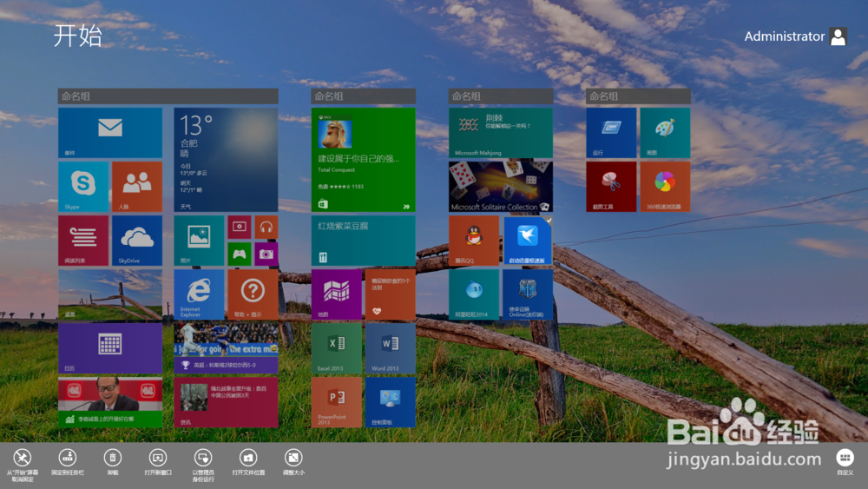This screenshot has height=489, width=868.
Task: Open the Food & Drink tile (红烧紫菜豆腐)
Action: point(363,241)
